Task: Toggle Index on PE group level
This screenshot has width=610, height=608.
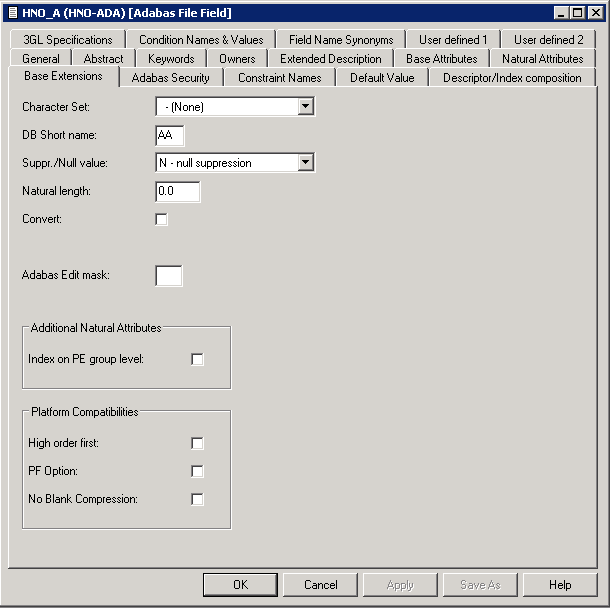Action: (x=197, y=359)
